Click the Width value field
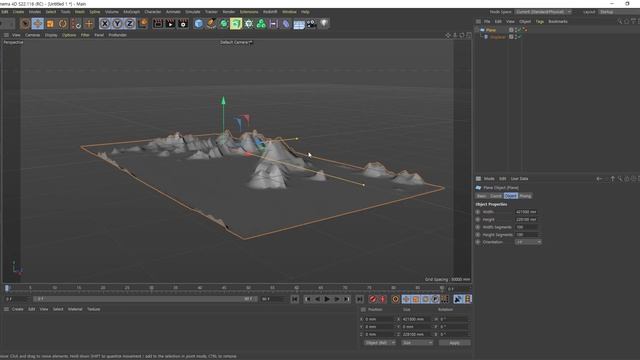640x360 pixels. click(526, 212)
